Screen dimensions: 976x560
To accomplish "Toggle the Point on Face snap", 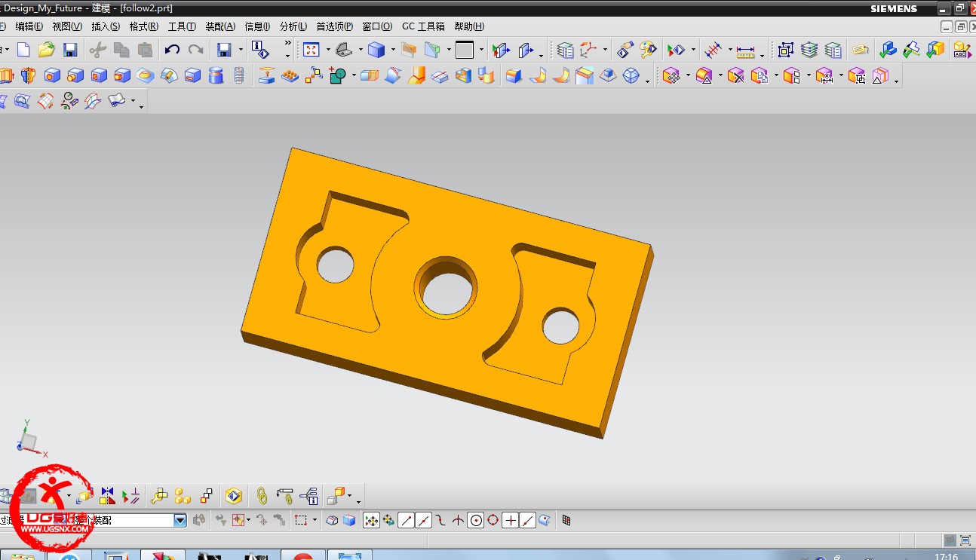I will tap(545, 520).
